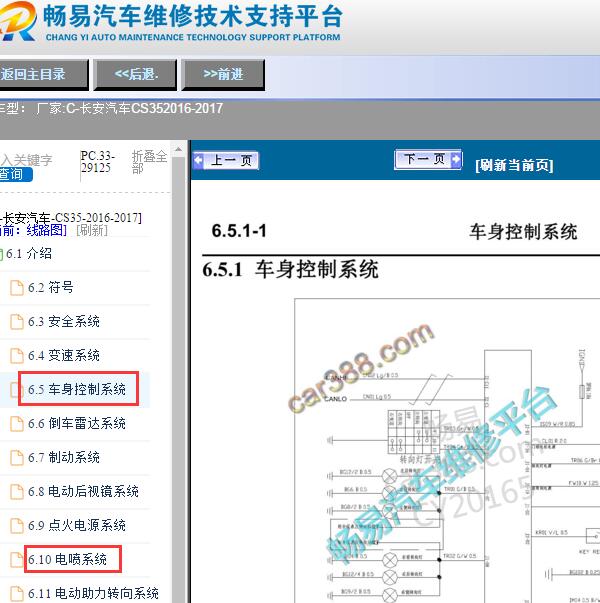Click the wiring diagram image
The image size is (600, 603).
tap(447, 450)
